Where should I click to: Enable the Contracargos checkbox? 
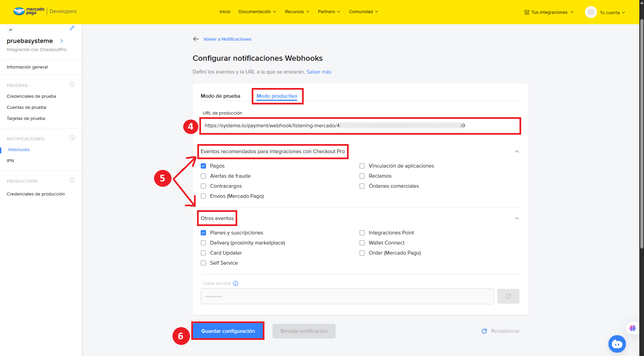point(203,186)
